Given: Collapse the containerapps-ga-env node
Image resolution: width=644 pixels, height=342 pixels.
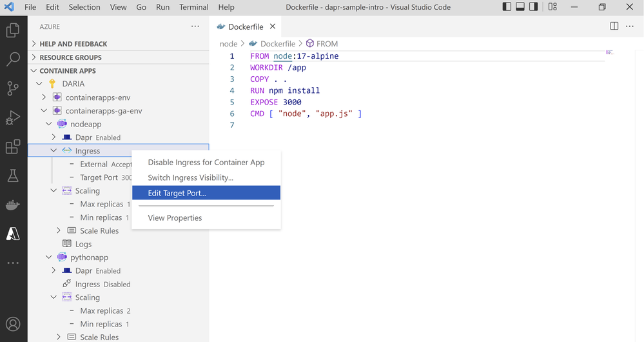Looking at the screenshot, I should [x=44, y=110].
